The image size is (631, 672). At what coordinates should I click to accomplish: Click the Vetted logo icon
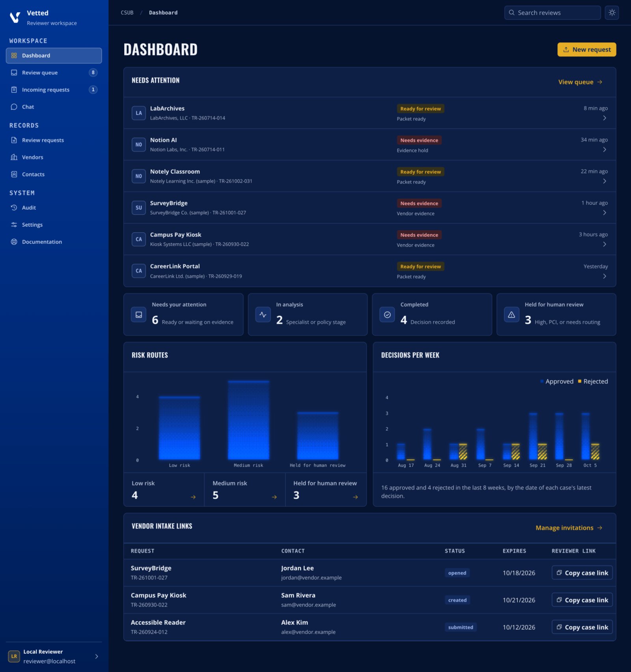pyautogui.click(x=15, y=17)
